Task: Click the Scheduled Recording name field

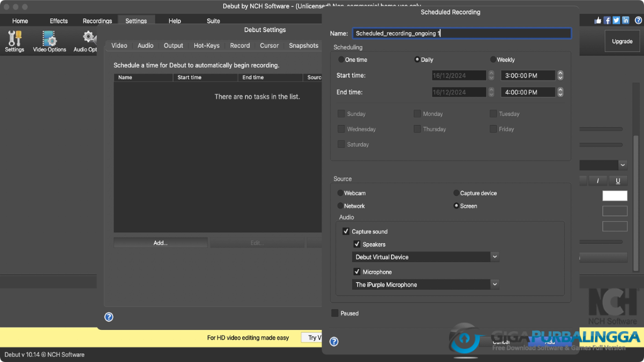Action: pyautogui.click(x=462, y=33)
